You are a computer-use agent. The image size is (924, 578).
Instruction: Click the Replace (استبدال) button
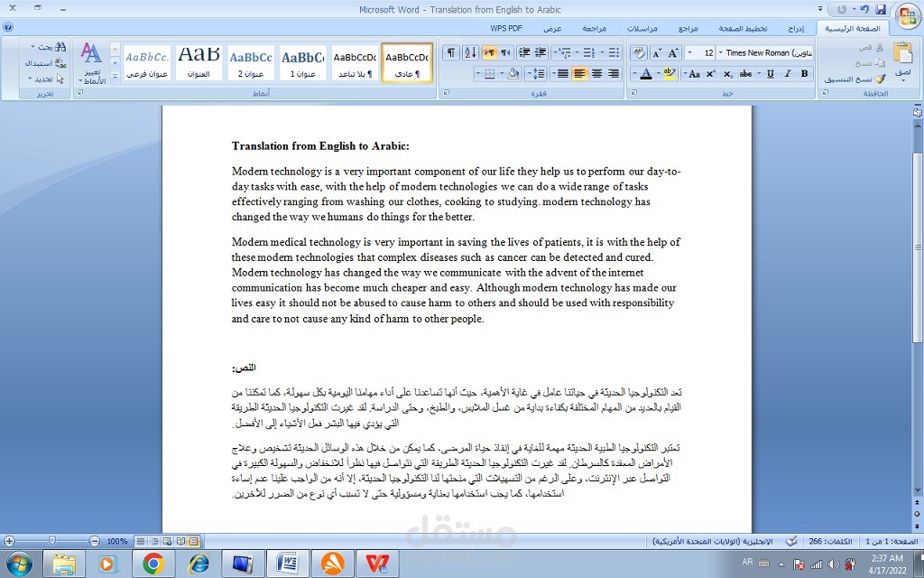pyautogui.click(x=45, y=62)
